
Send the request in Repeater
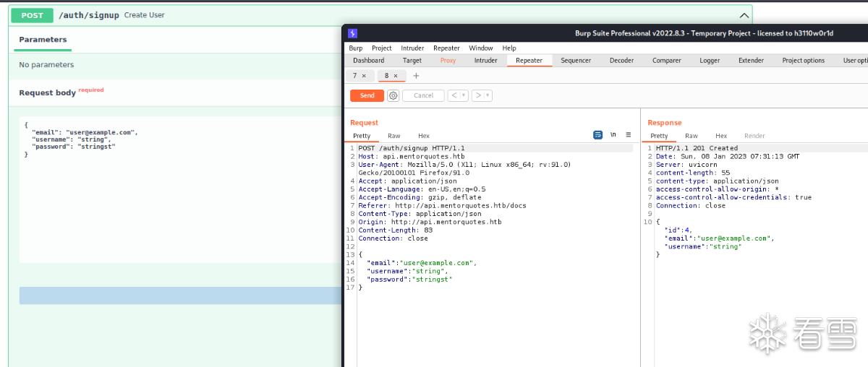tap(367, 95)
